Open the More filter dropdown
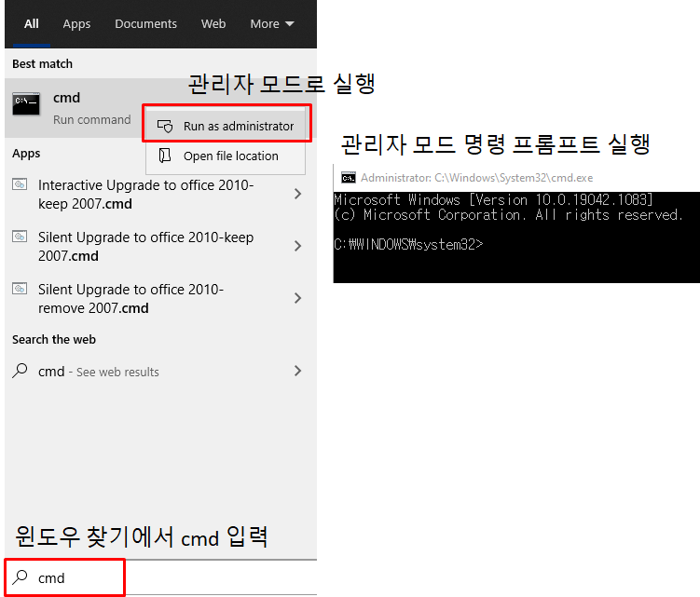The image size is (700, 597). click(x=272, y=23)
